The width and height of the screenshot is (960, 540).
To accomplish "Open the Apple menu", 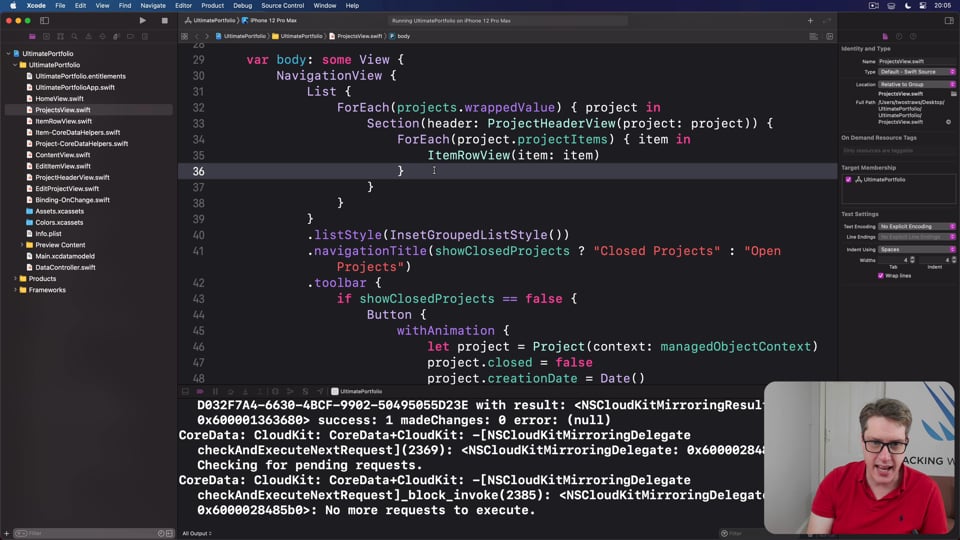I will click(13, 6).
